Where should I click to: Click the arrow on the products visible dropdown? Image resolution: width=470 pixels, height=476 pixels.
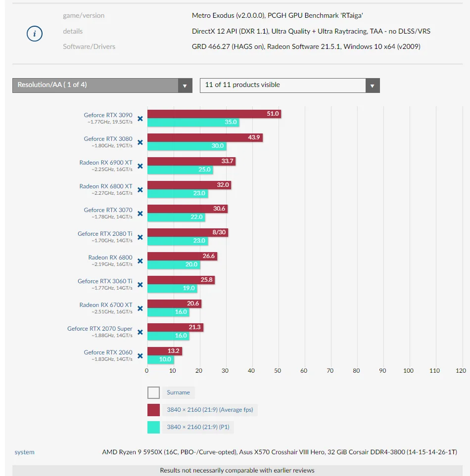(x=373, y=86)
